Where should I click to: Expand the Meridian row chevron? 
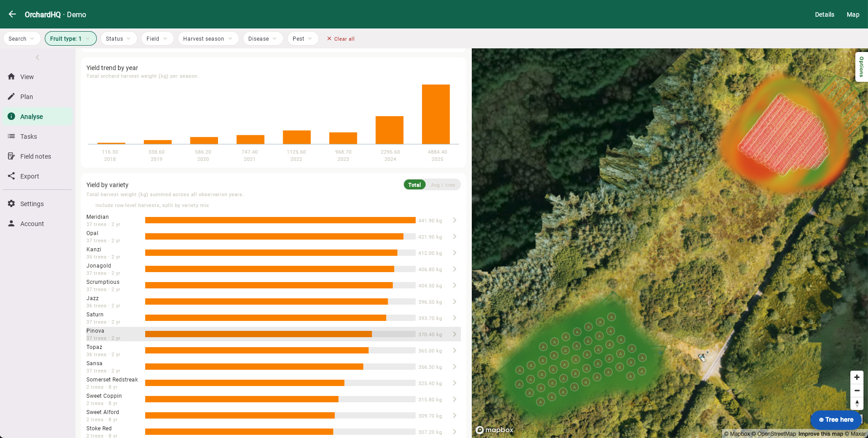click(x=455, y=221)
